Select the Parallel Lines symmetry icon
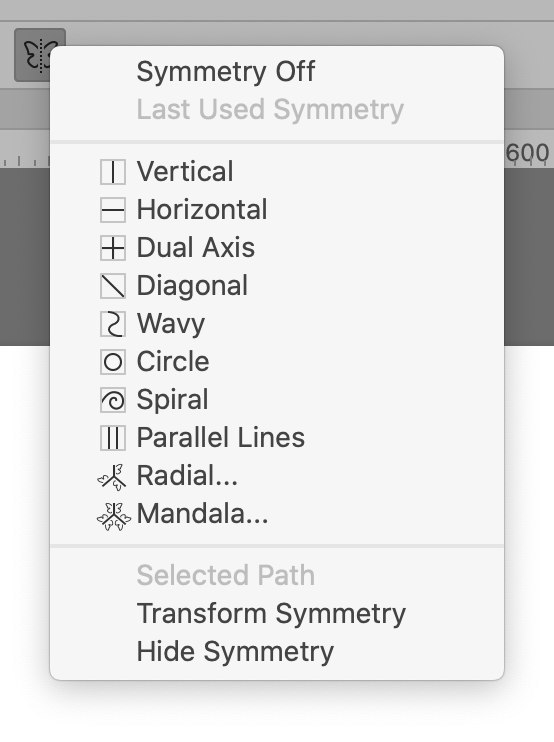Image resolution: width=554 pixels, height=742 pixels. click(113, 438)
